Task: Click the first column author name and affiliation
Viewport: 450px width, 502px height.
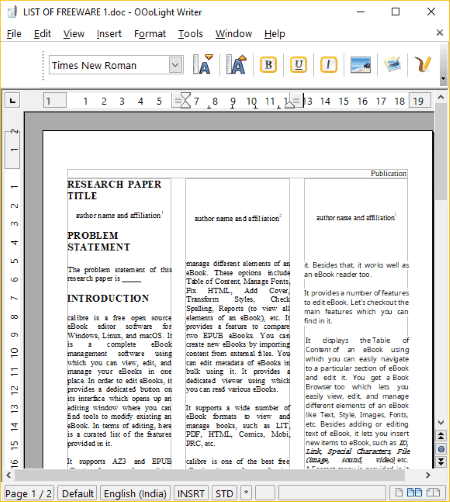Action: (119, 215)
